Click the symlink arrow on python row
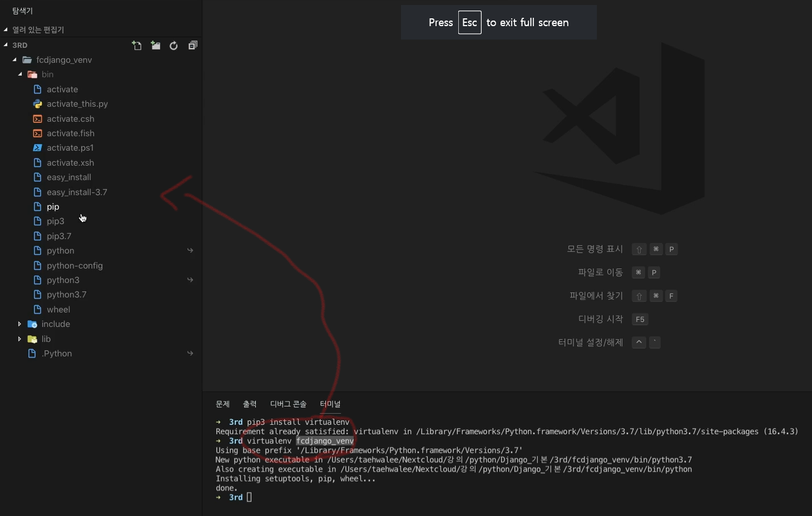812x516 pixels. [190, 251]
